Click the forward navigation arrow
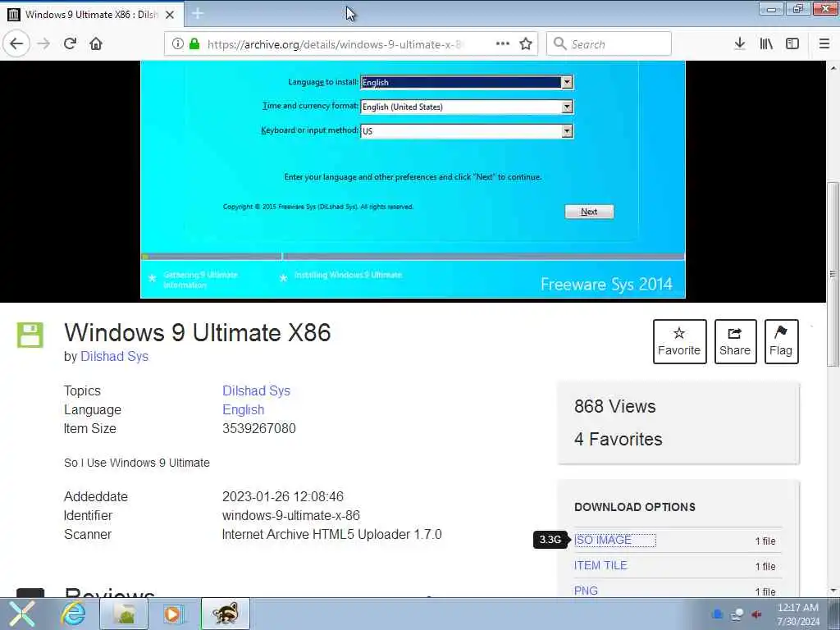840x630 pixels. coord(44,44)
